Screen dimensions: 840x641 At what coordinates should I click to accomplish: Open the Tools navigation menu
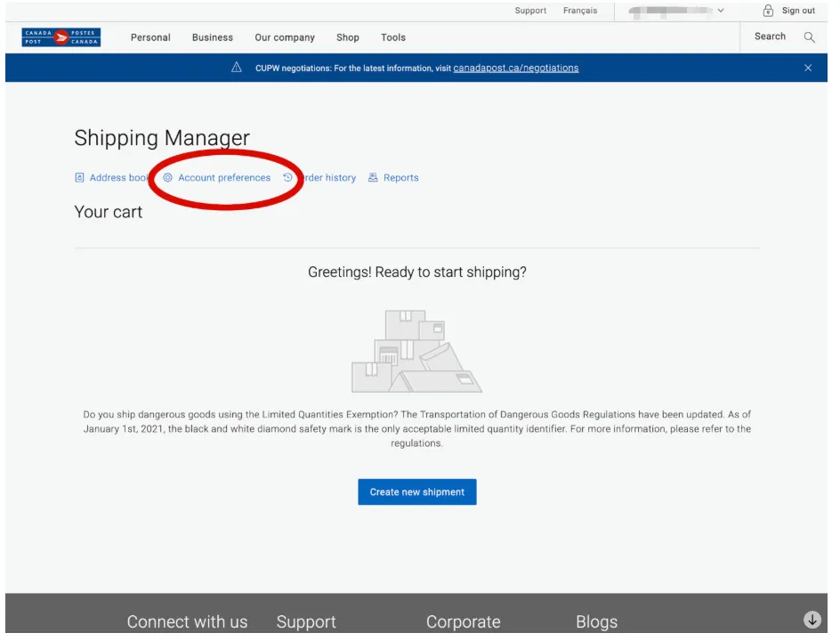(x=392, y=37)
